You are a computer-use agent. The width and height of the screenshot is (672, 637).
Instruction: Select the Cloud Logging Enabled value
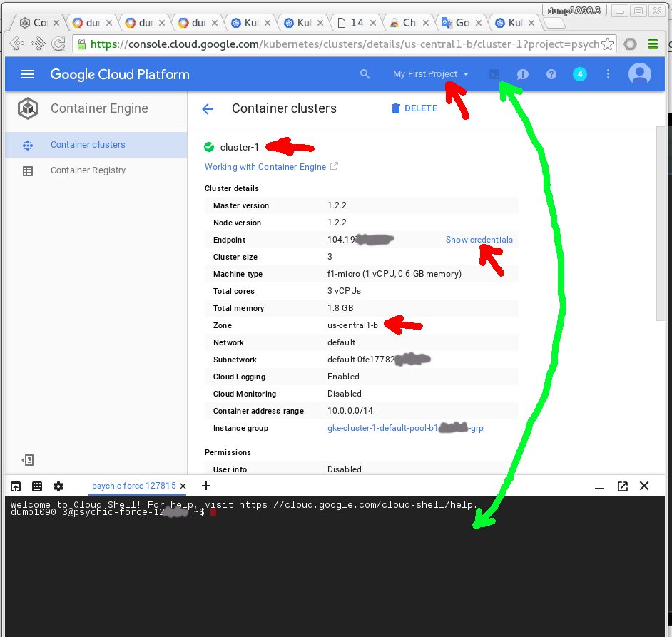343,377
